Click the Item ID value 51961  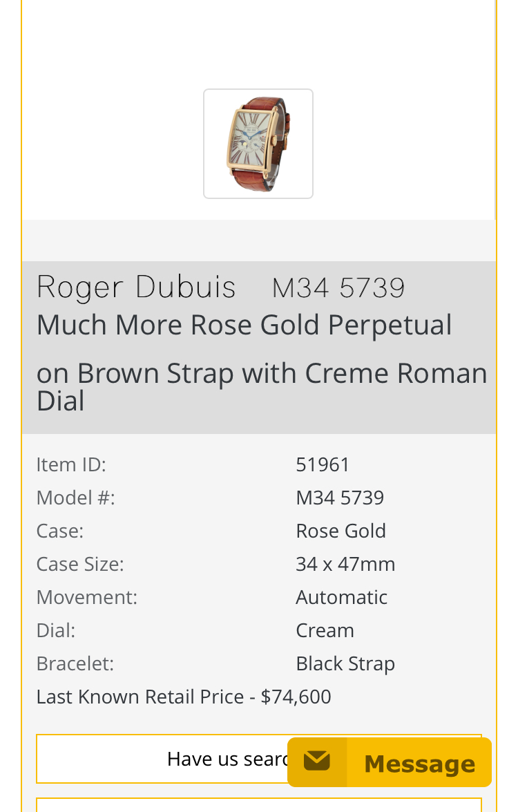tap(323, 464)
